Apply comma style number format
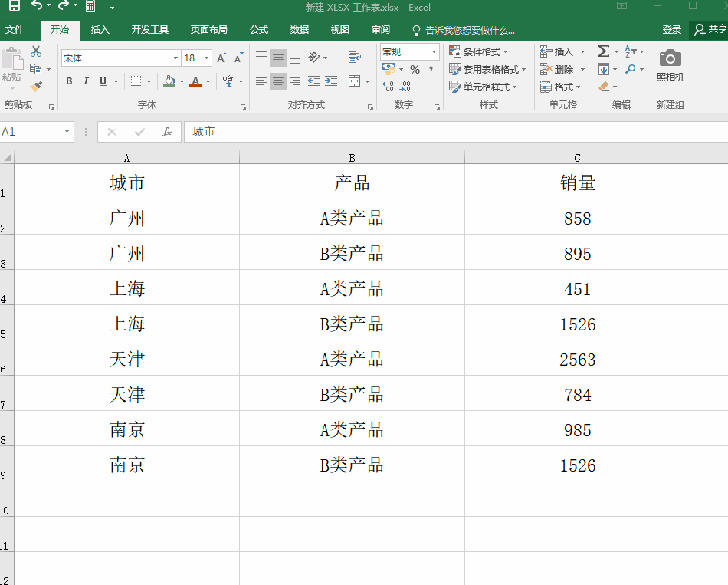 [431, 69]
